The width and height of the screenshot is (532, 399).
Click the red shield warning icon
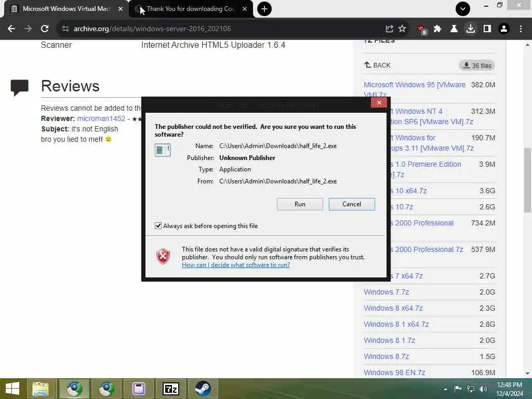coord(163,256)
